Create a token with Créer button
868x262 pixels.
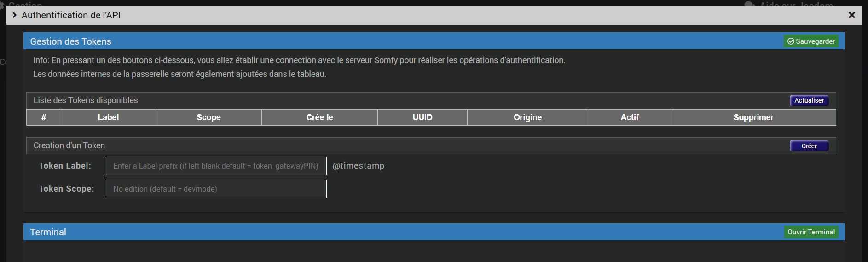809,146
